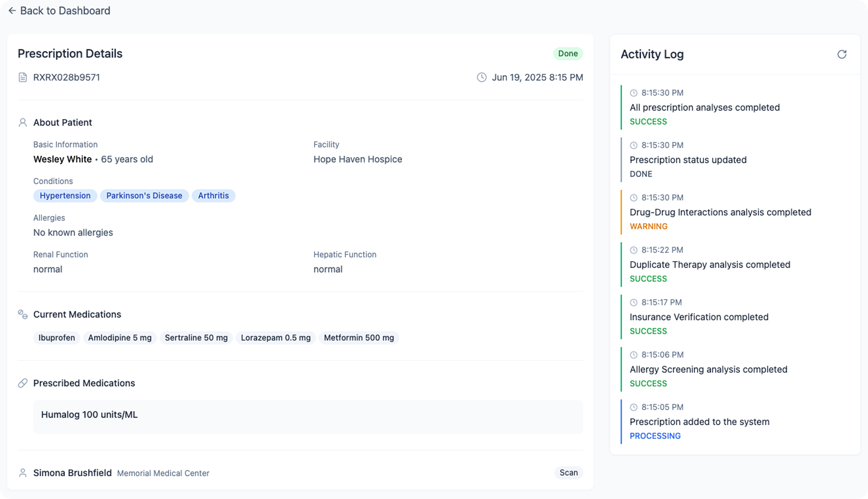Select the Parkinson's Disease condition tag
Screen dimensions: 868x499
pyautogui.click(x=144, y=196)
